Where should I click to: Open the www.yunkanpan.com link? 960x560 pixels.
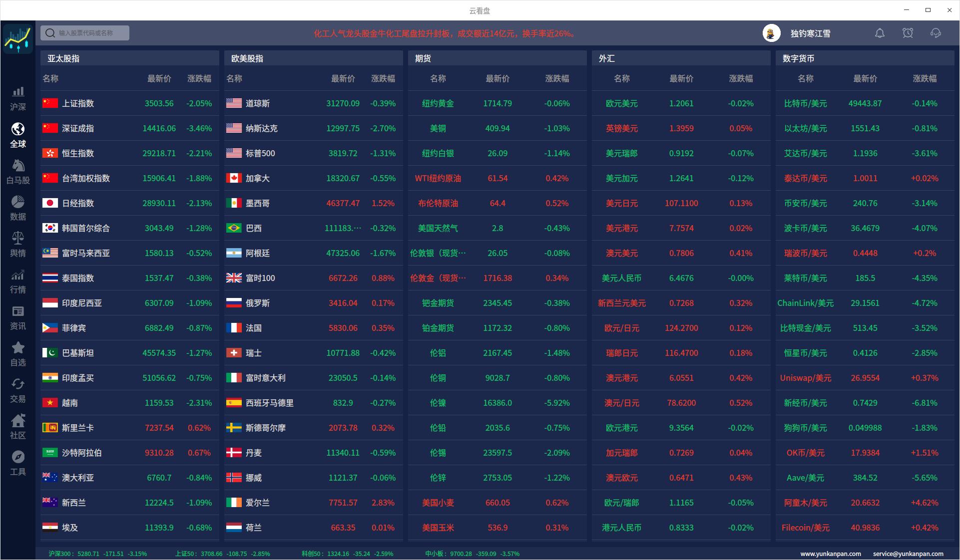(x=830, y=554)
